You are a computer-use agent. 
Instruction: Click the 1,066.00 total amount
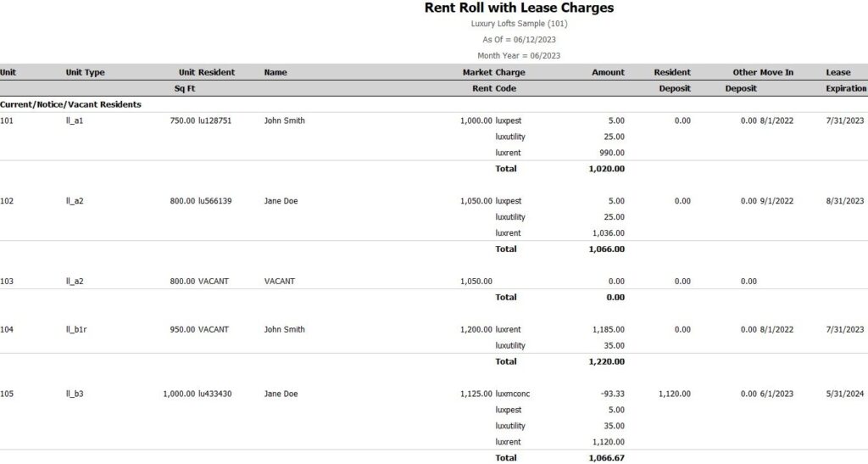[607, 249]
